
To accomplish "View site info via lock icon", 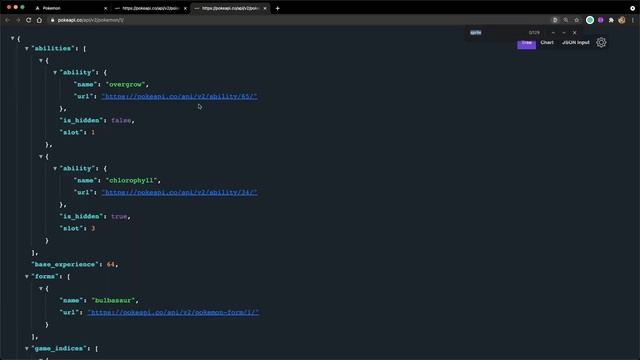I will (52, 20).
